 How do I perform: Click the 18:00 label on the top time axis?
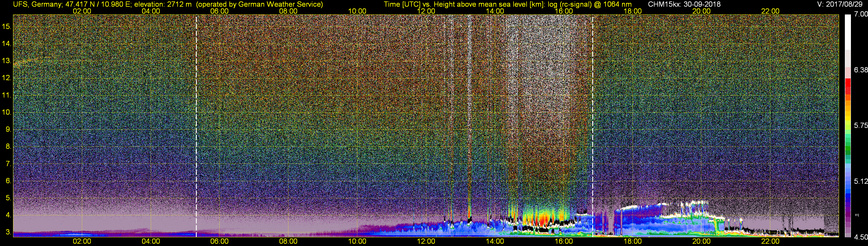pyautogui.click(x=632, y=11)
